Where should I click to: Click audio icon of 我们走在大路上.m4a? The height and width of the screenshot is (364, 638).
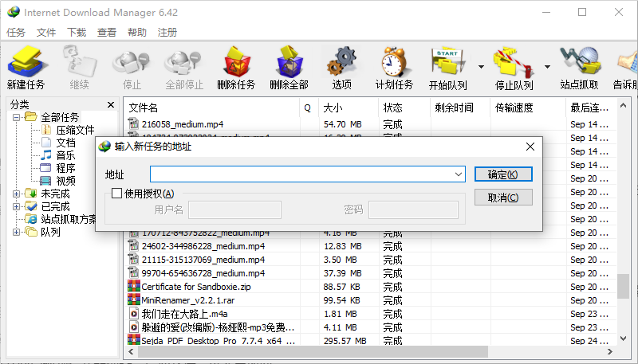click(x=134, y=314)
